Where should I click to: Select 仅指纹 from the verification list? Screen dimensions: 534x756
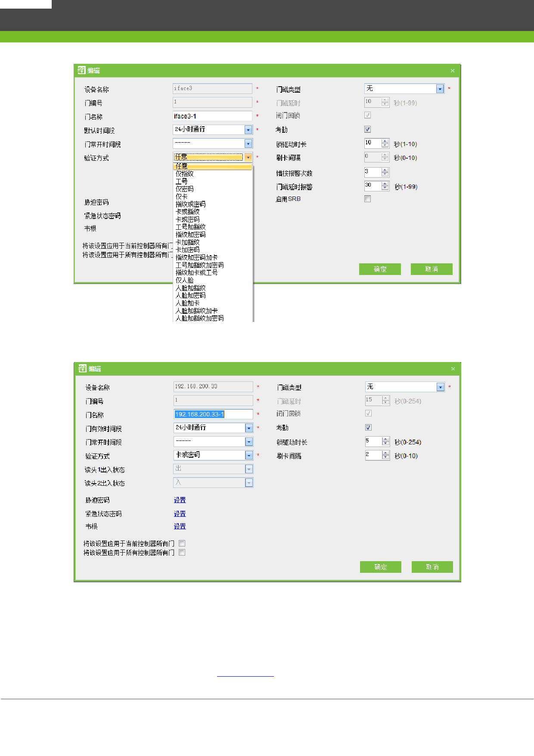point(185,174)
